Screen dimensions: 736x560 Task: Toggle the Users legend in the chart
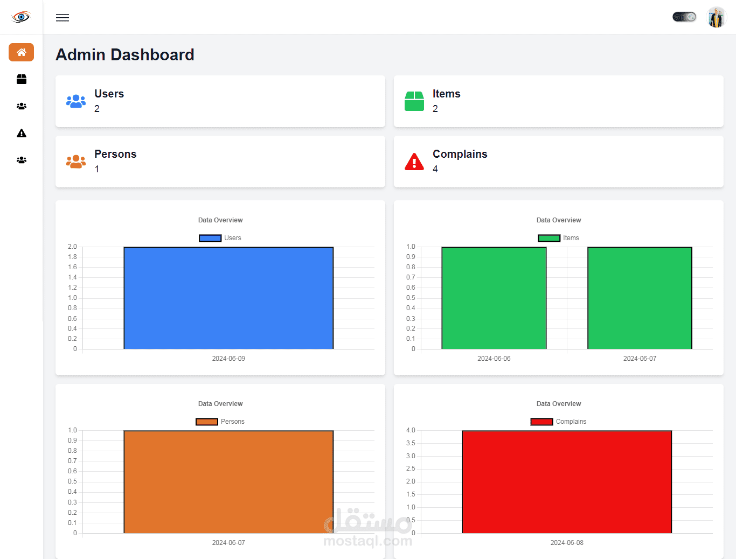click(x=220, y=238)
